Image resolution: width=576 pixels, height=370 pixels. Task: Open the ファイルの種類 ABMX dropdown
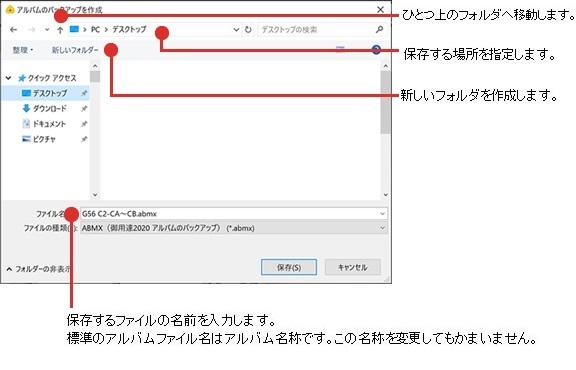click(234, 228)
